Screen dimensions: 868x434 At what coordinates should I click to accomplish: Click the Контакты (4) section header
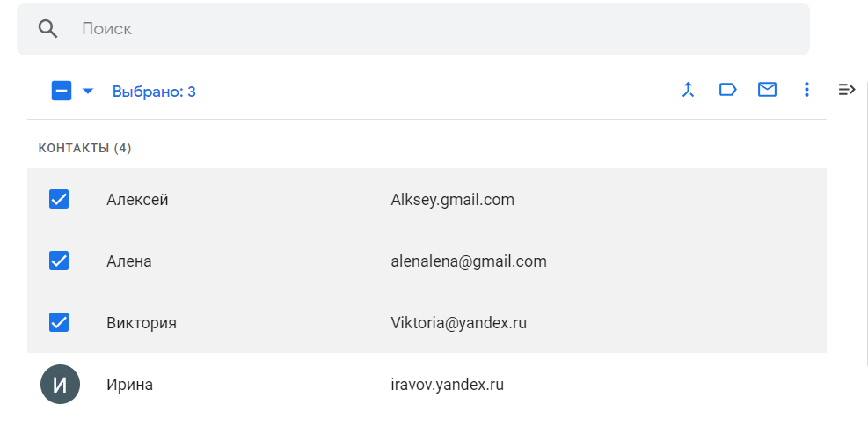pos(84,148)
